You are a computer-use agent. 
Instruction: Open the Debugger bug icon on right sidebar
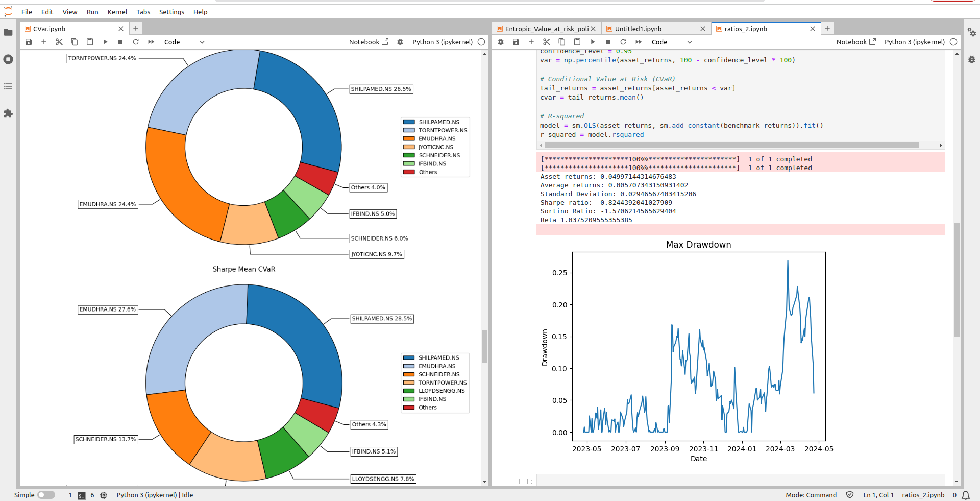[x=972, y=59]
